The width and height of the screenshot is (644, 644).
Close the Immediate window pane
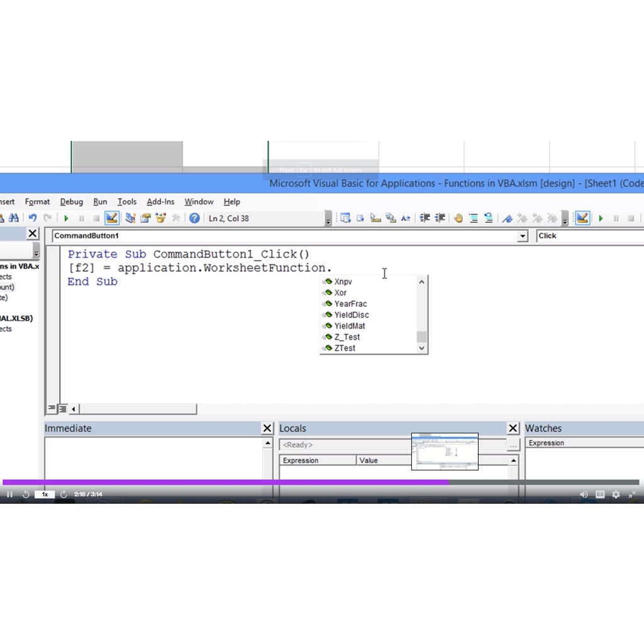point(267,428)
